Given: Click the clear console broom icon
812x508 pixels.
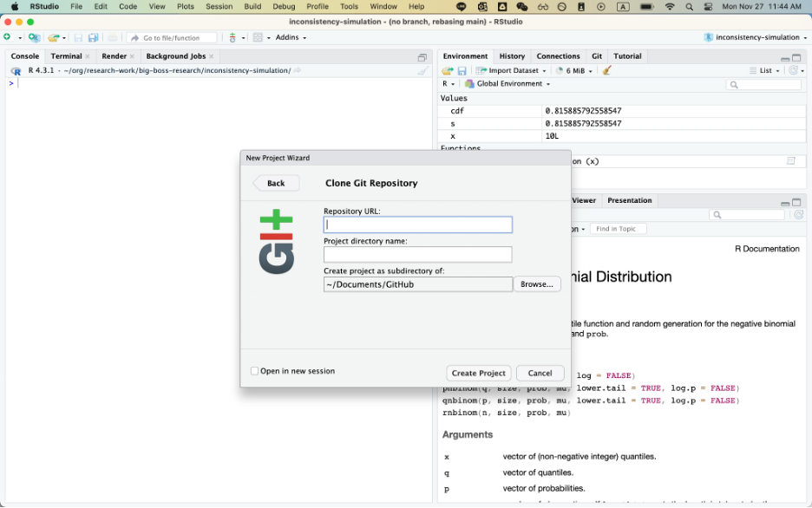Looking at the screenshot, I should pos(423,71).
